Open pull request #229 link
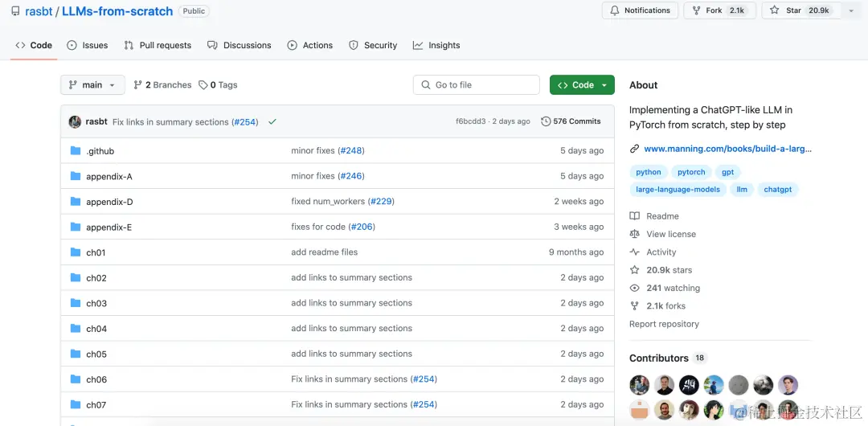The width and height of the screenshot is (868, 426). point(381,202)
